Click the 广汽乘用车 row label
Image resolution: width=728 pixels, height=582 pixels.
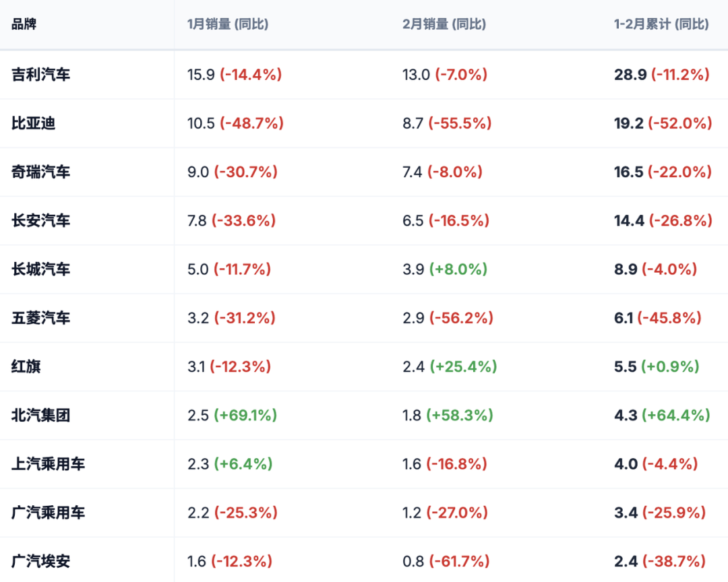48,513
